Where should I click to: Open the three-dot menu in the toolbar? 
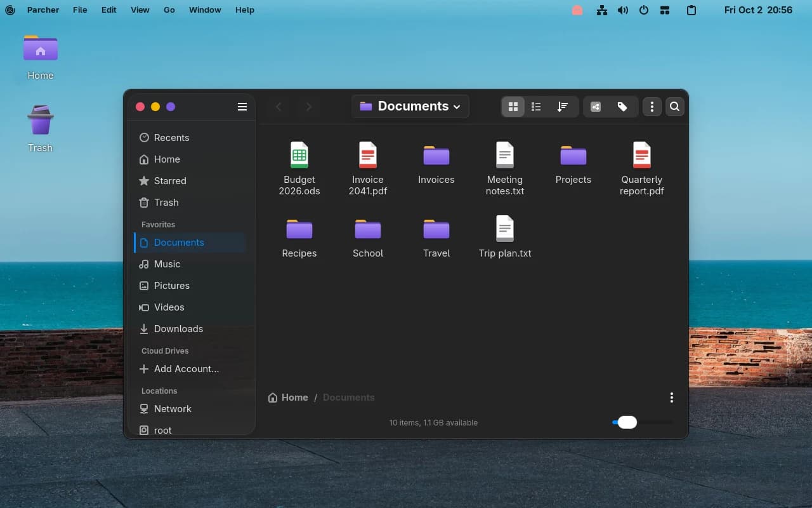click(652, 107)
